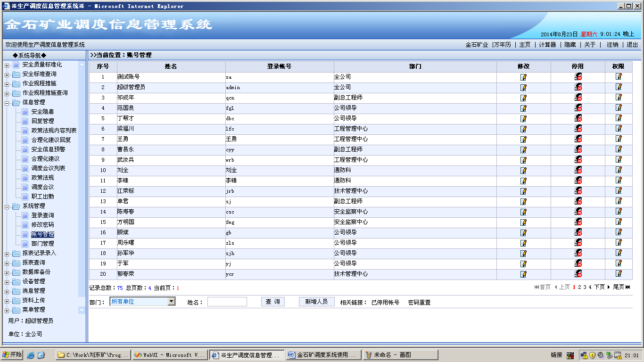This screenshot has height=362, width=644.
Task: Click disable icon for 陈寿春 row
Action: 578,212
